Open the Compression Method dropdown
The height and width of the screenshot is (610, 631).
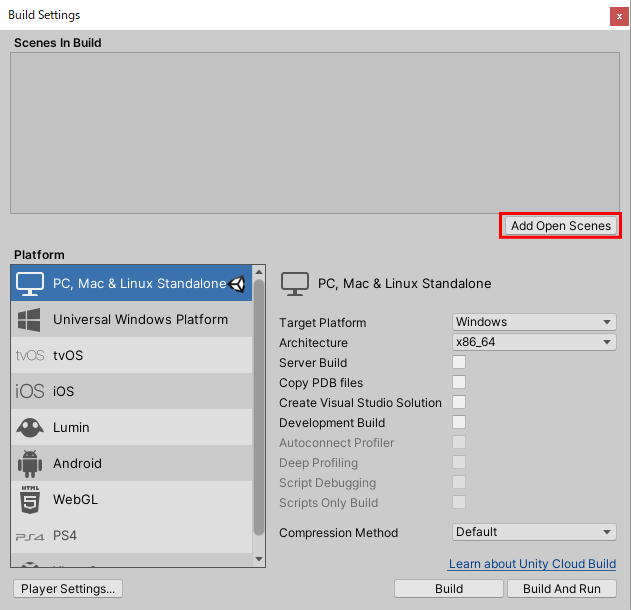pos(534,532)
